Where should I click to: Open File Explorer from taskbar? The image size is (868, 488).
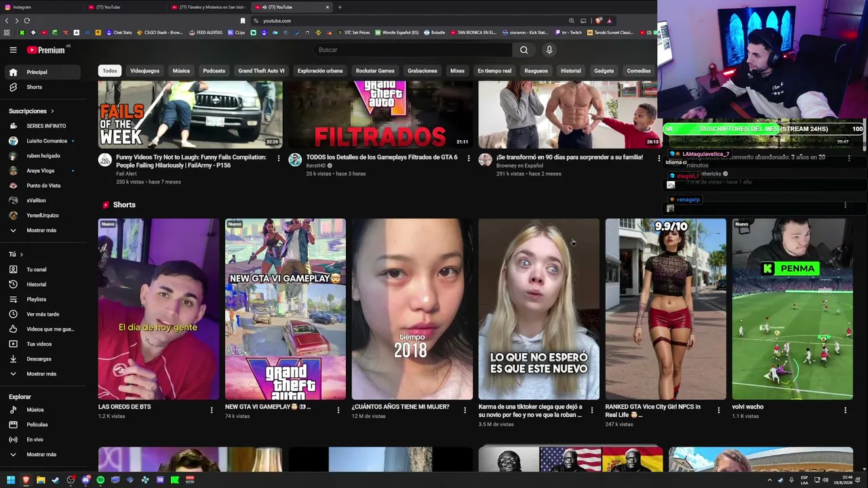(41, 480)
